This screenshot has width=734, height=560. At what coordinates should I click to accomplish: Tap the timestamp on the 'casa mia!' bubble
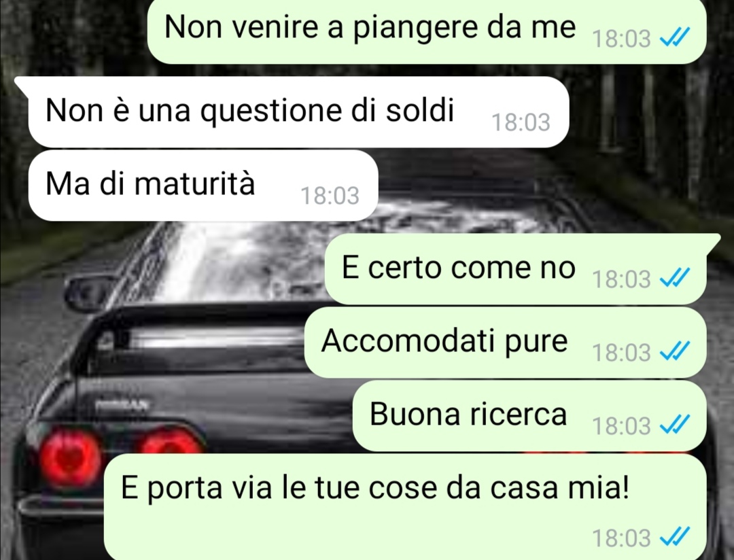click(x=622, y=538)
